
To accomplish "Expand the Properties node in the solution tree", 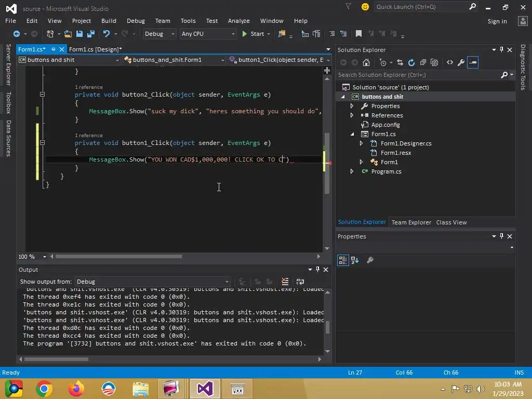I will [x=352, y=106].
